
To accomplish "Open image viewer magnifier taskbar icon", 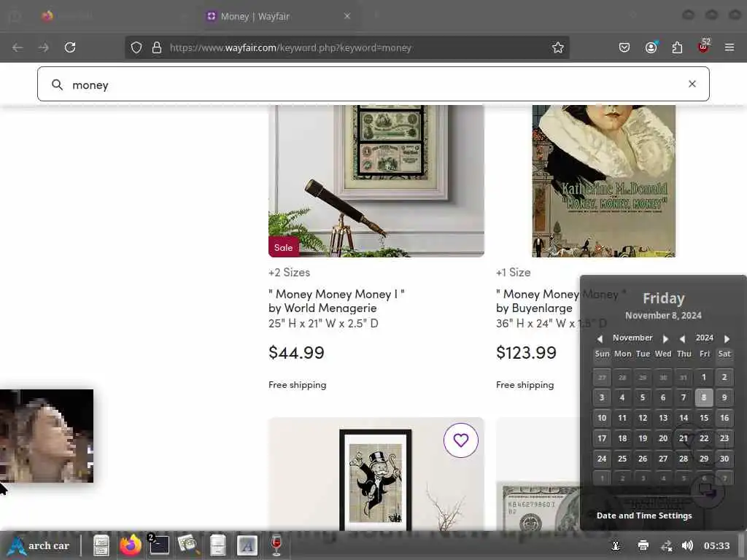I will [x=187, y=545].
